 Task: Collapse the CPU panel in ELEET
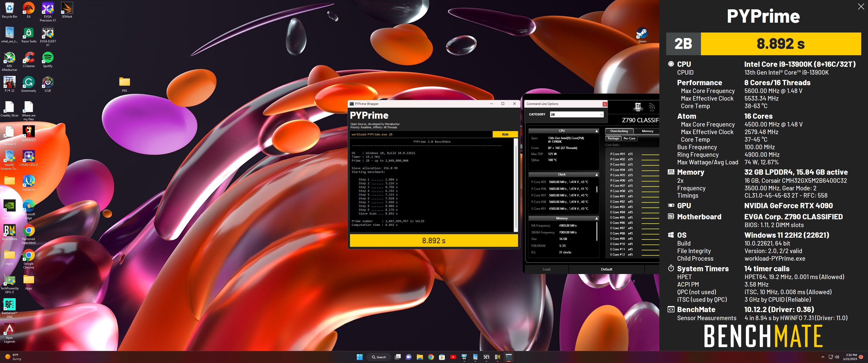click(596, 131)
